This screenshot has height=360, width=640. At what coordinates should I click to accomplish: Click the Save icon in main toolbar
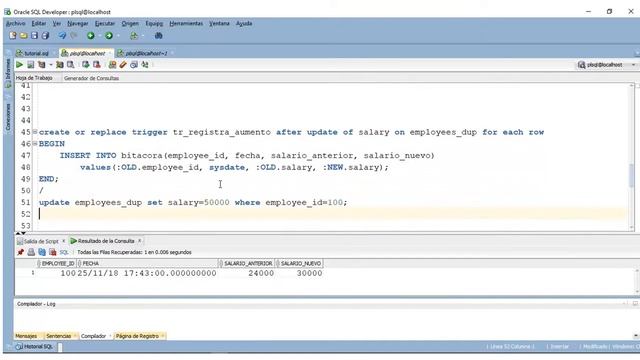tap(35, 36)
